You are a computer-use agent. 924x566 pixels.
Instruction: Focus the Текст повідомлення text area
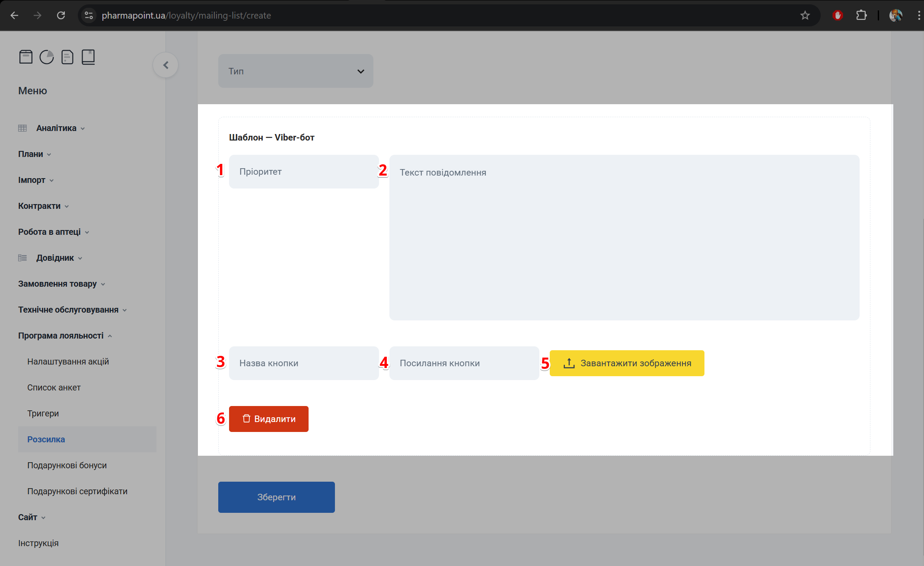click(624, 237)
